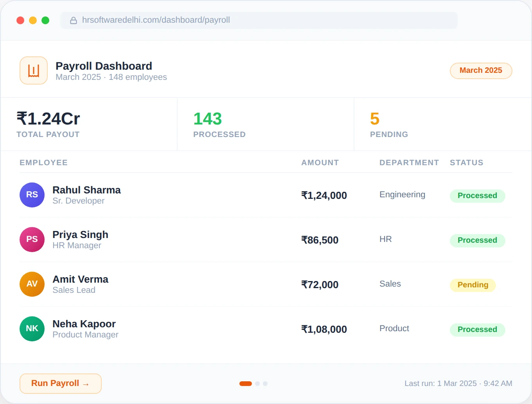This screenshot has width=532, height=404.
Task: Switch to the Amount column header
Action: [x=320, y=162]
